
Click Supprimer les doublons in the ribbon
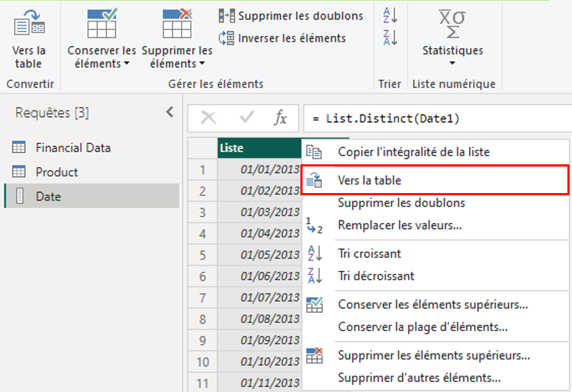[291, 16]
